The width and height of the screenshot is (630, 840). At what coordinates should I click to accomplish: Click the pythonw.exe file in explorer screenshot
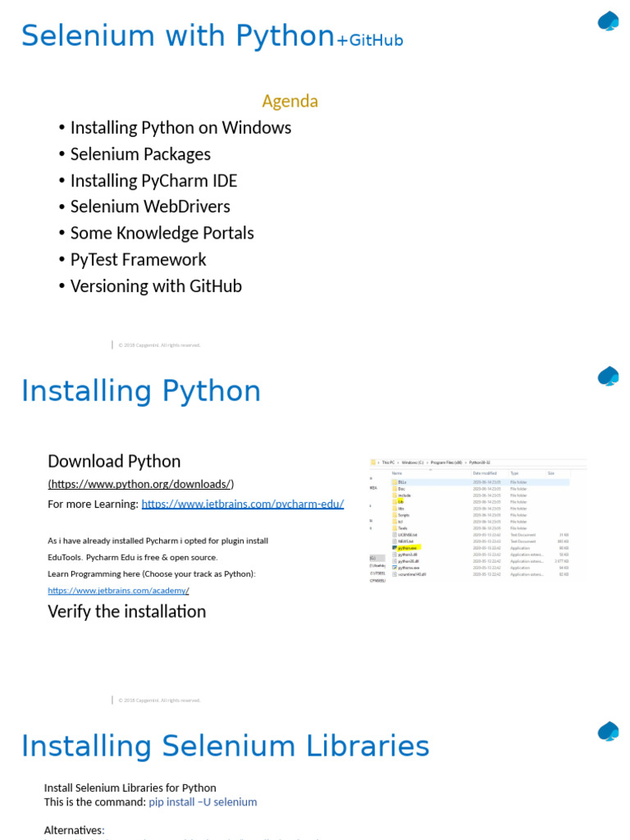coord(409,568)
